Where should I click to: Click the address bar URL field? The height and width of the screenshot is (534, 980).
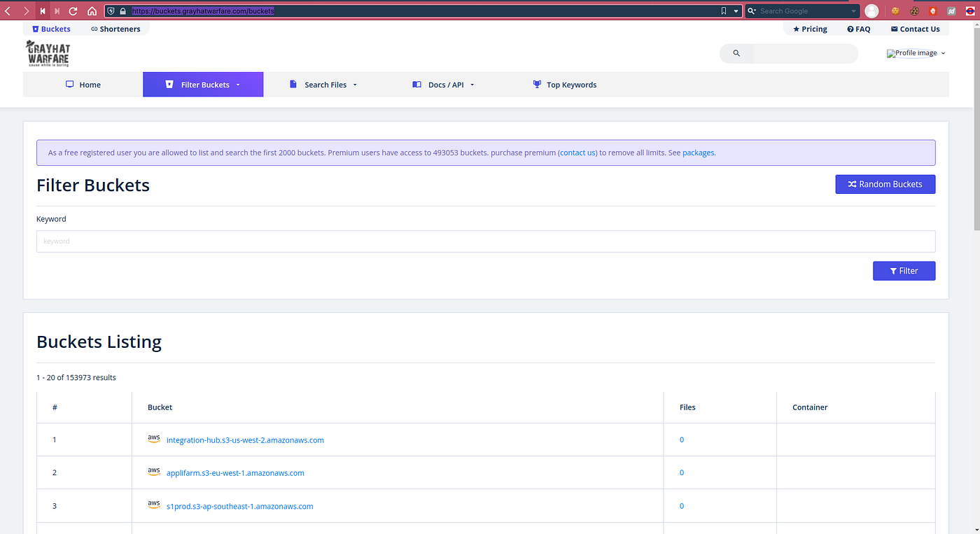(x=423, y=11)
